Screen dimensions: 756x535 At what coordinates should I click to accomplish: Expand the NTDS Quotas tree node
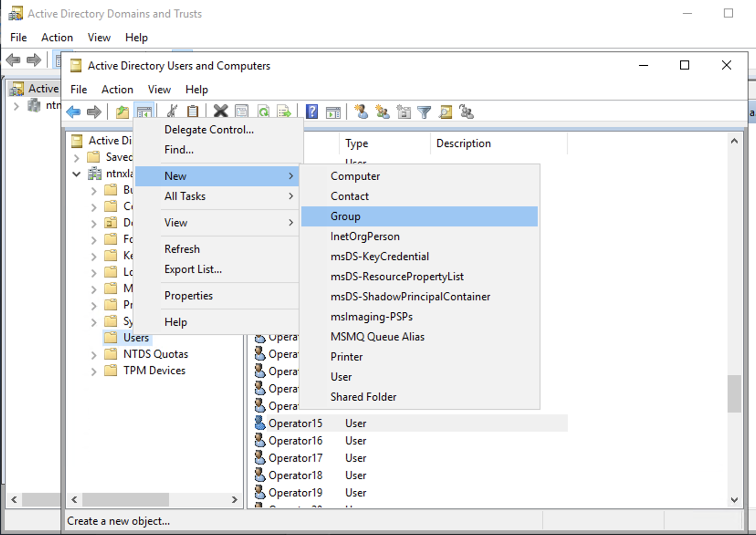pyautogui.click(x=94, y=355)
